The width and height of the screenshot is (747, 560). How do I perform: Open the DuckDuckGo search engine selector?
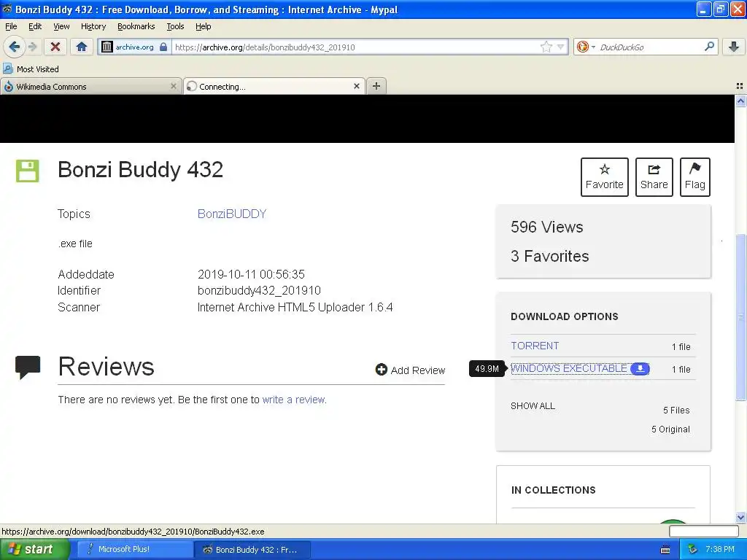coord(586,47)
